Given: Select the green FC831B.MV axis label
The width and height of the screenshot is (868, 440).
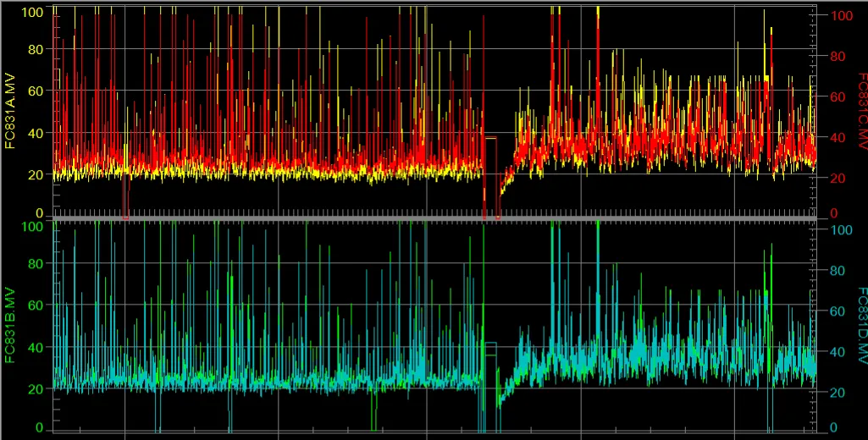Looking at the screenshot, I should [10, 326].
